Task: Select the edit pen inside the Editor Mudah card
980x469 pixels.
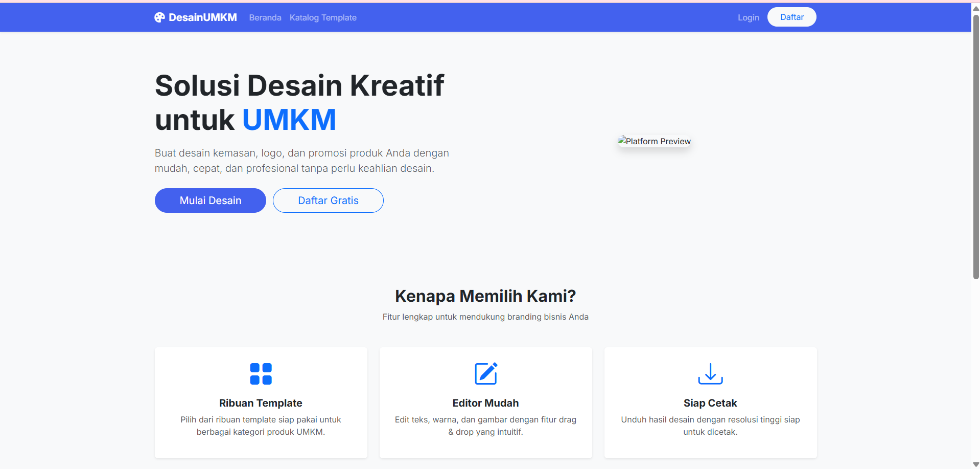Action: [485, 373]
